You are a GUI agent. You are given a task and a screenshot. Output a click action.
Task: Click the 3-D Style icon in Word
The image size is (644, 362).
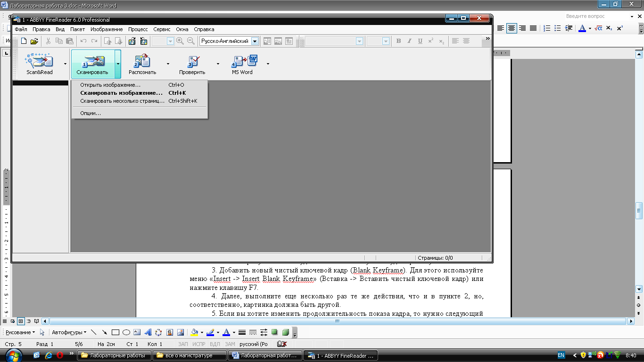tap(285, 332)
